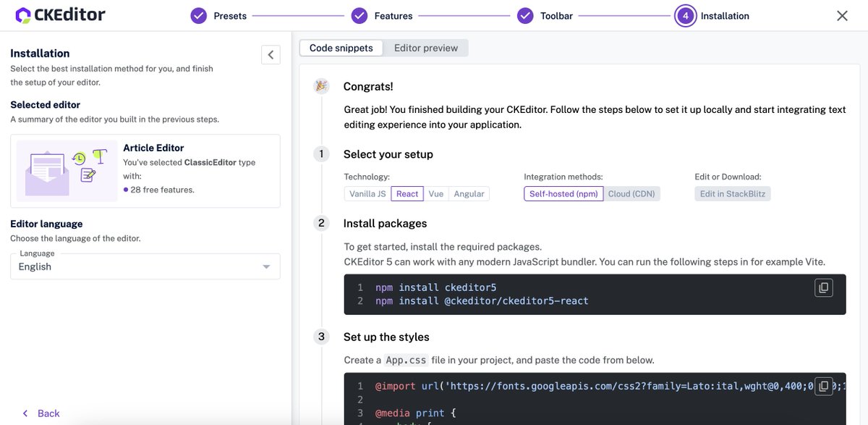This screenshot has height=425, width=868.
Task: Click the 'Set up the styles' heading
Action: (x=386, y=337)
